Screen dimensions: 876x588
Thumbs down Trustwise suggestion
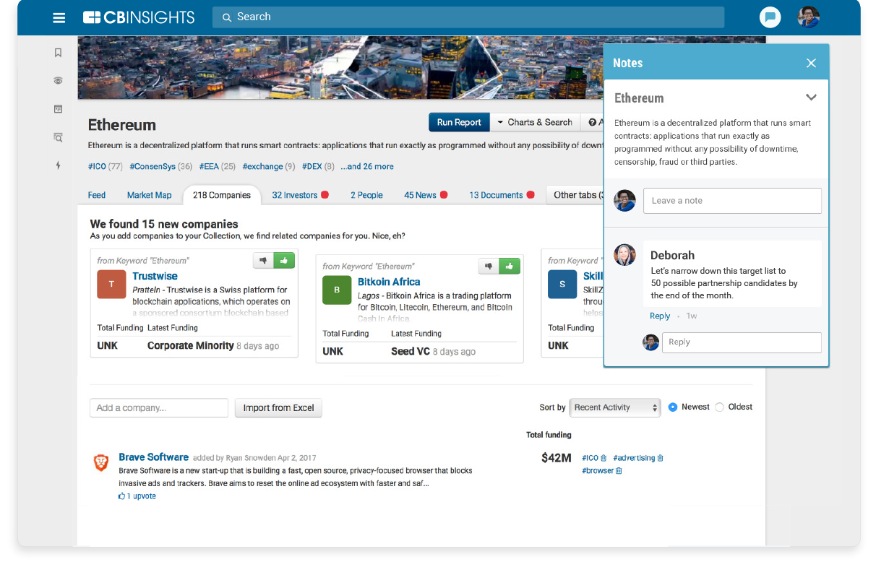coord(263,260)
